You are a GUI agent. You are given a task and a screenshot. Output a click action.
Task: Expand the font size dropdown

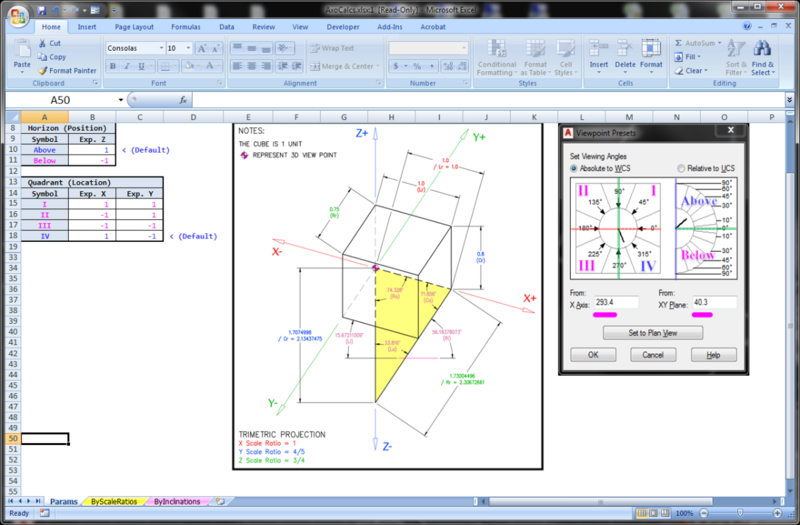tap(187, 48)
